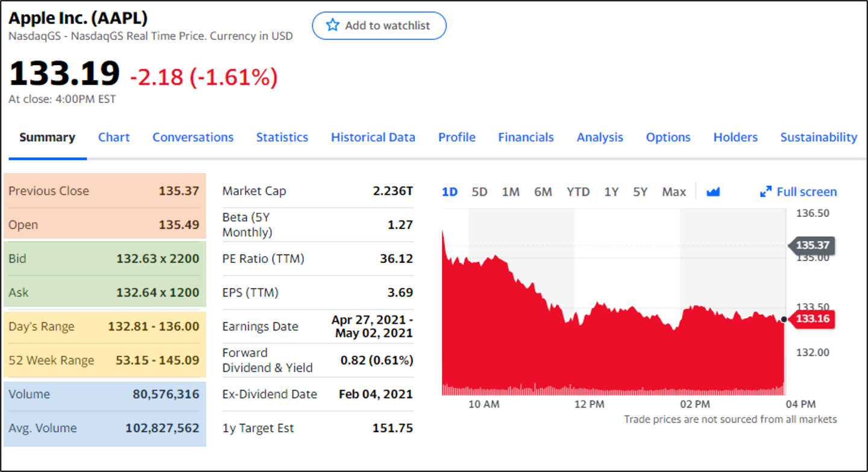Screen dimensions: 868x472
Task: Click the trade prices disclaimer note
Action: [x=731, y=419]
